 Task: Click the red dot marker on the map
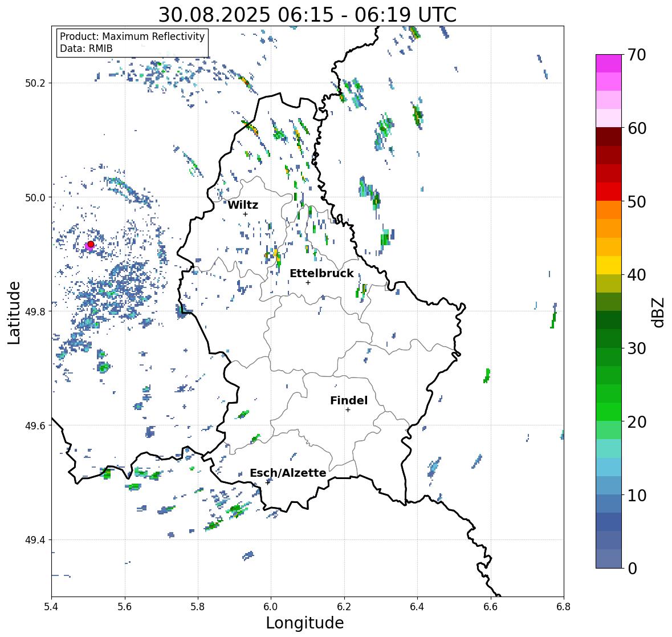pyautogui.click(x=91, y=244)
